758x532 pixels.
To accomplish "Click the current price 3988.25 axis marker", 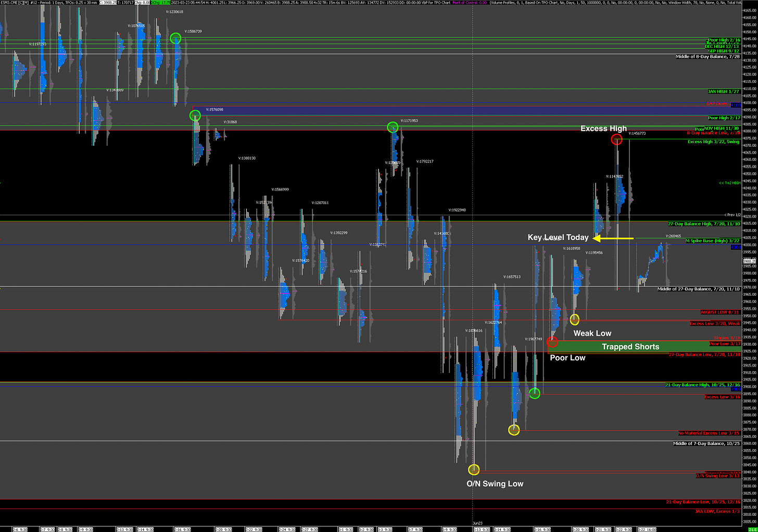I will pyautogui.click(x=750, y=262).
